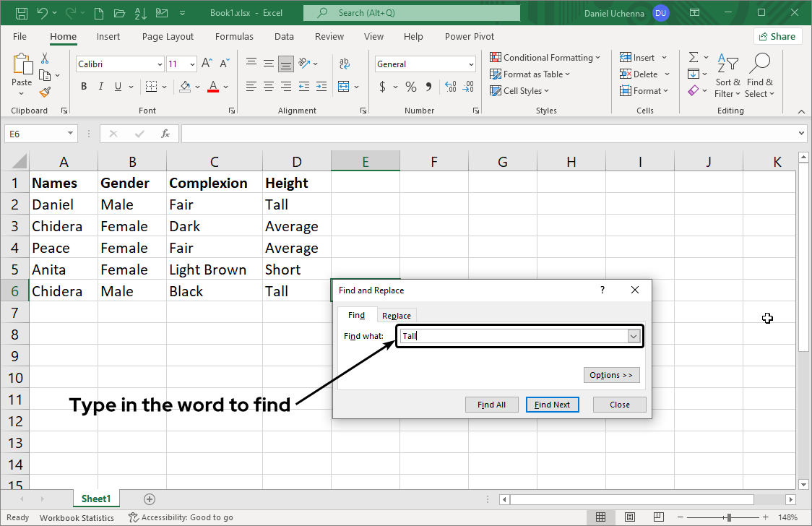Toggle Bold formatting
The height and width of the screenshot is (526, 812).
click(84, 87)
